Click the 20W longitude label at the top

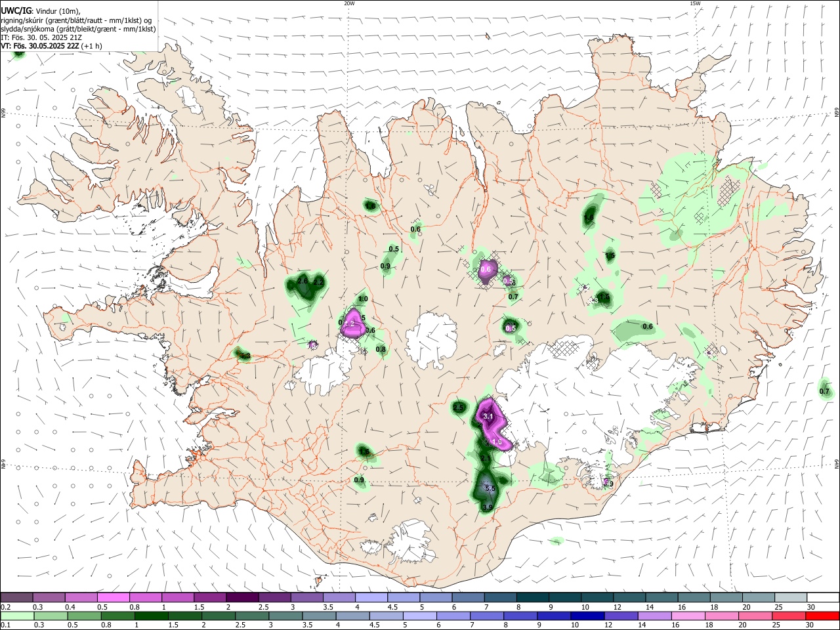coord(349,3)
